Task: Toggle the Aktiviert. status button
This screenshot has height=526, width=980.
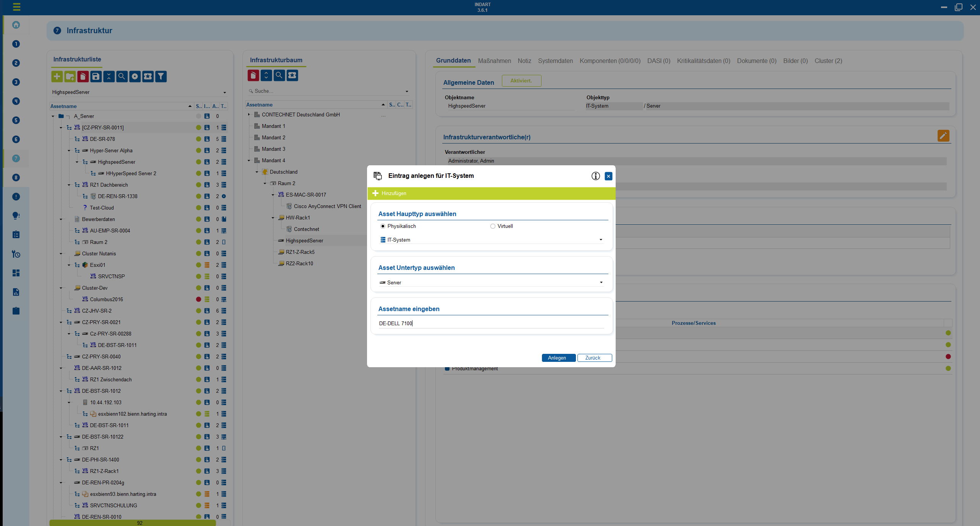Action: [521, 81]
